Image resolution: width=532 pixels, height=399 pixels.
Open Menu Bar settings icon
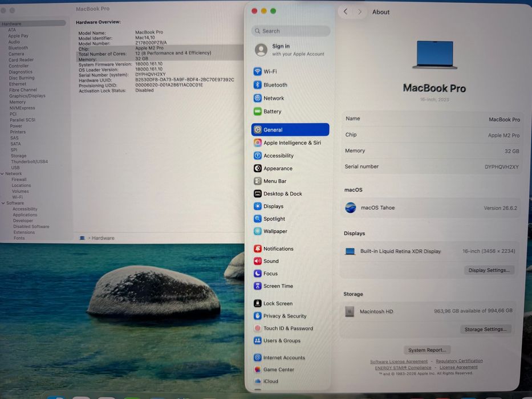click(x=258, y=181)
